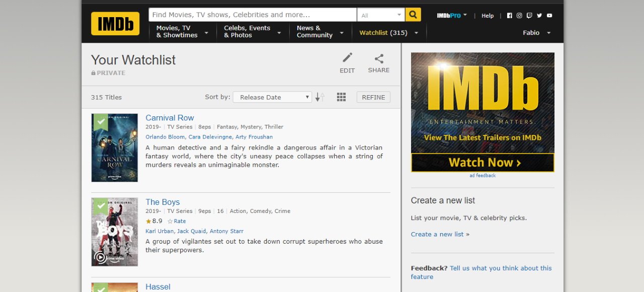Click Watch Now on the IMDb ad
644x292 pixels.
(x=482, y=163)
